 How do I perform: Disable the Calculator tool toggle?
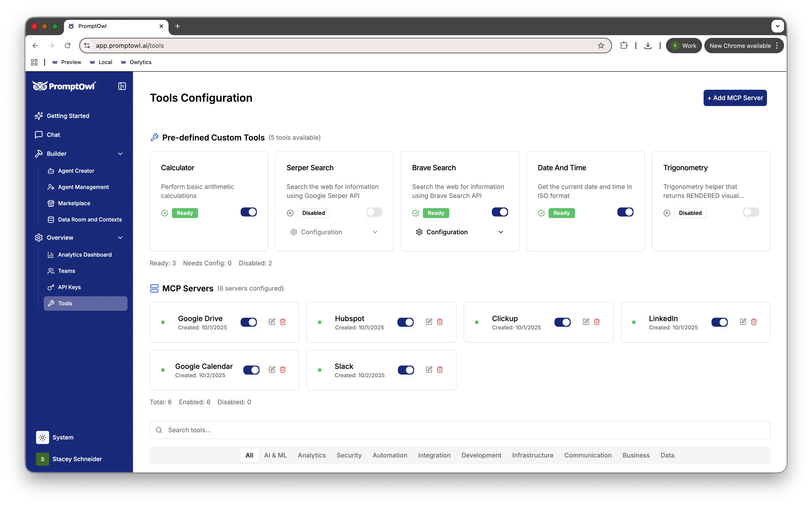tap(249, 212)
